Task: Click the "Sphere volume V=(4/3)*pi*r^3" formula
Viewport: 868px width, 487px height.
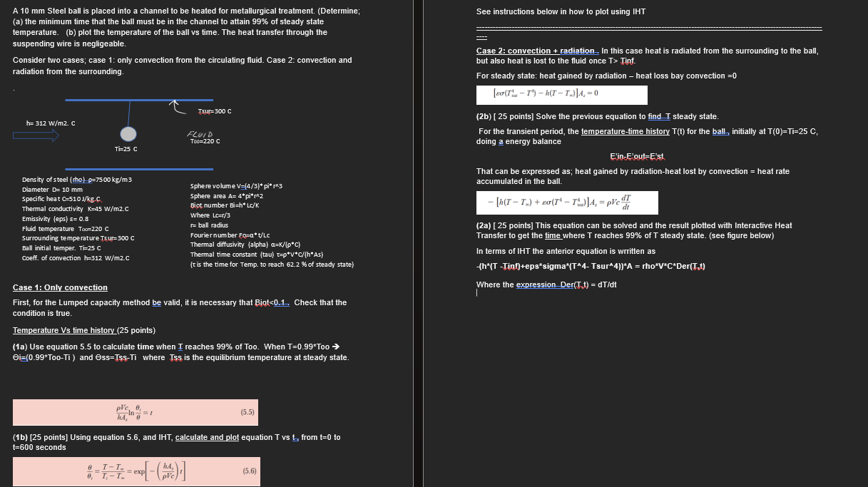Action: (x=238, y=186)
